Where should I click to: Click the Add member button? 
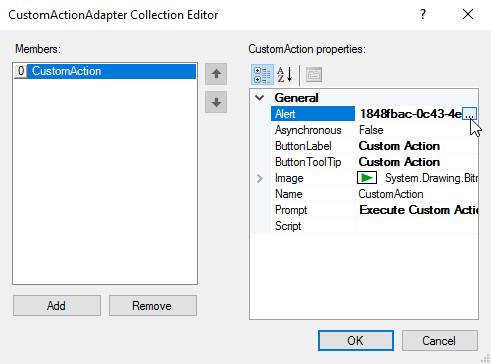57,305
